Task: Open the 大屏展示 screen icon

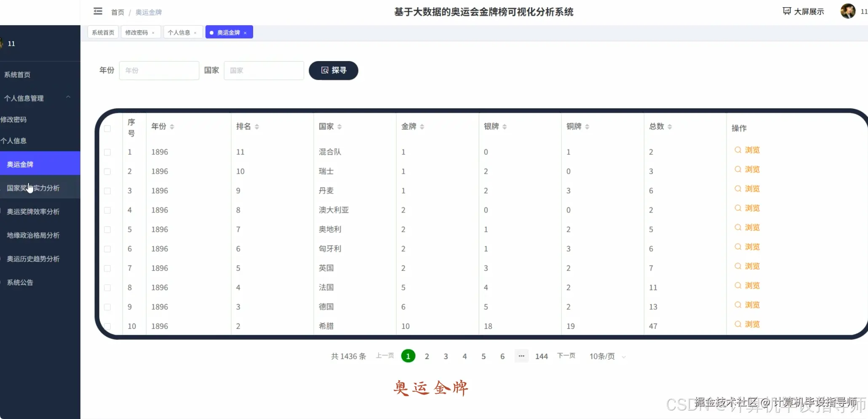Action: click(787, 11)
